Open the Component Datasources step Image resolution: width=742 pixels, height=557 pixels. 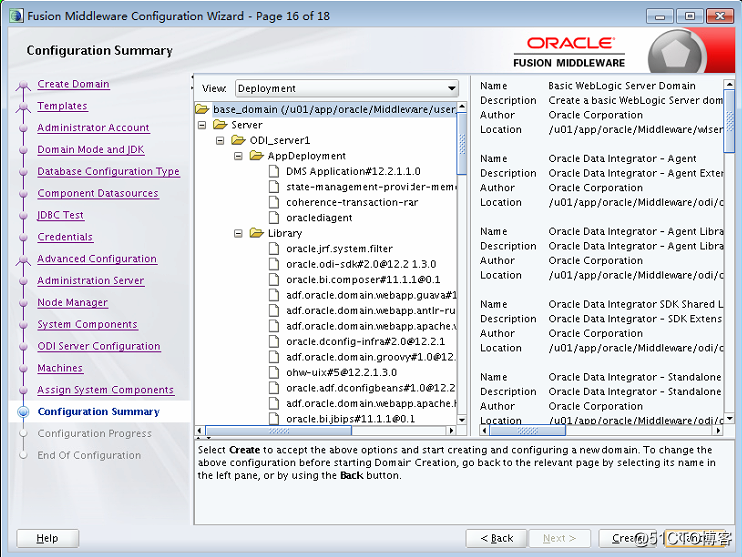pyautogui.click(x=98, y=193)
